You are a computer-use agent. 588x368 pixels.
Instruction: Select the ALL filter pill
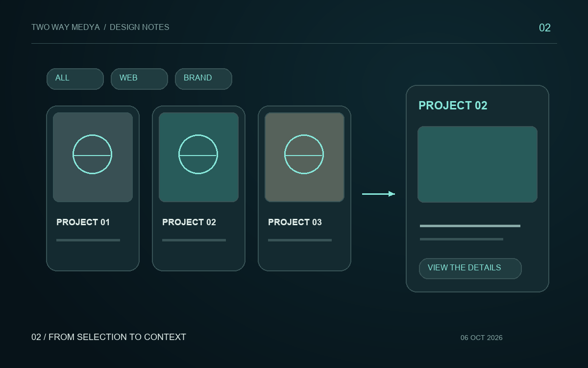coord(75,79)
